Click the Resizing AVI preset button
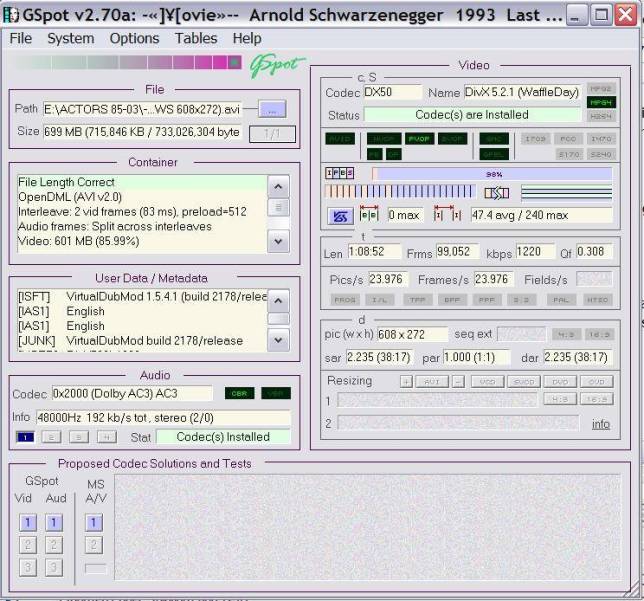Image resolution: width=644 pixels, height=601 pixels. [x=432, y=382]
